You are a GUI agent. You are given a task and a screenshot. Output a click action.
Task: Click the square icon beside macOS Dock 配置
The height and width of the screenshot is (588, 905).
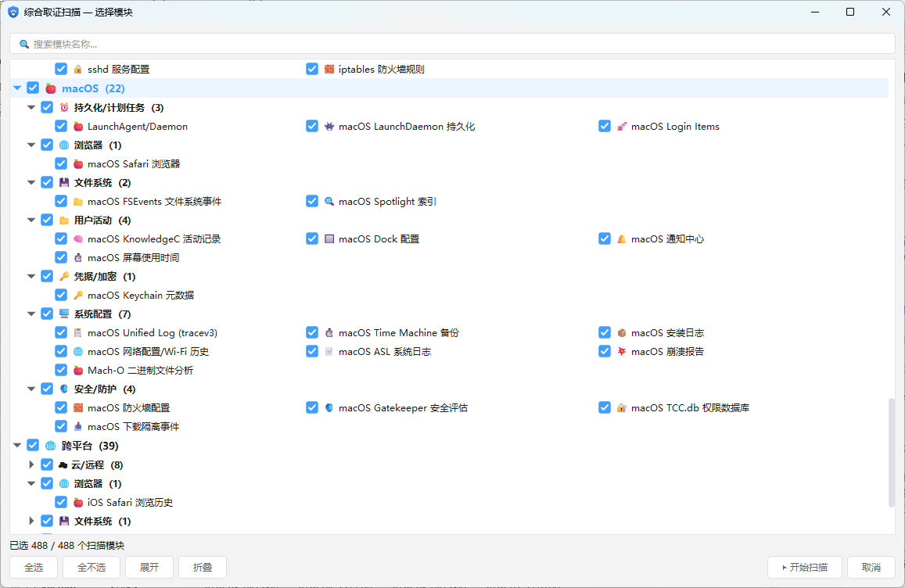pos(329,239)
